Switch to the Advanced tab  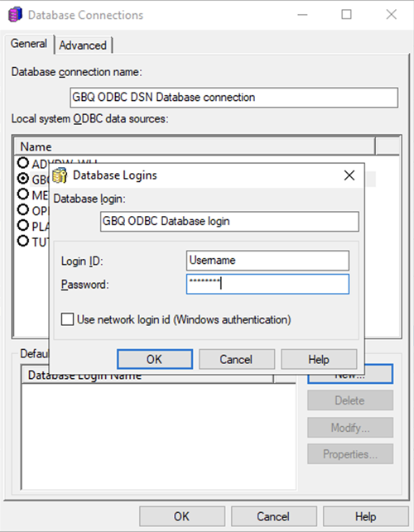[83, 46]
